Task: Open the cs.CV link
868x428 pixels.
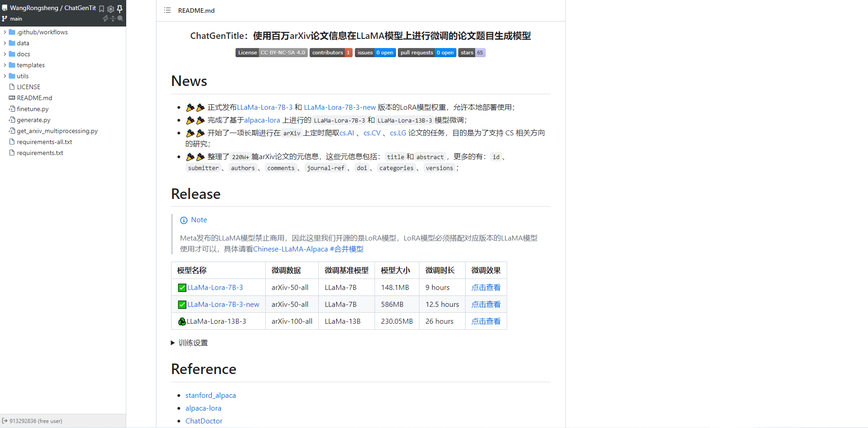Action: 372,133
